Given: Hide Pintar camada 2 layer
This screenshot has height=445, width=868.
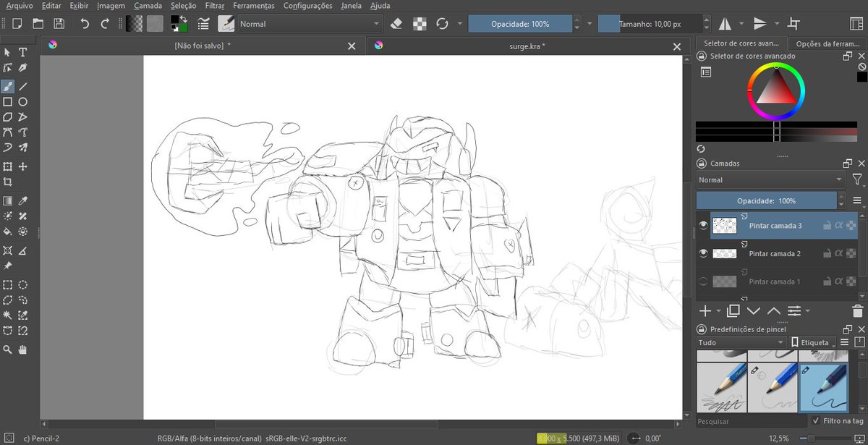Looking at the screenshot, I should tap(702, 253).
